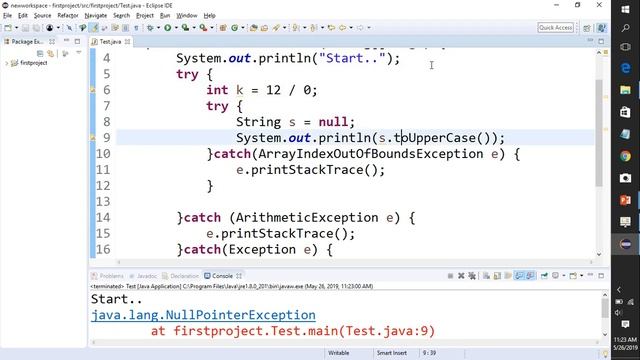Click the Quick Access search field
The height and width of the screenshot is (360, 640).
coord(556,27)
